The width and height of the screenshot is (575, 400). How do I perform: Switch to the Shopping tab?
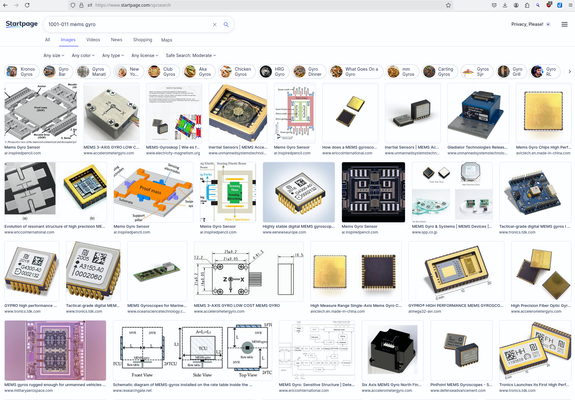tap(143, 40)
